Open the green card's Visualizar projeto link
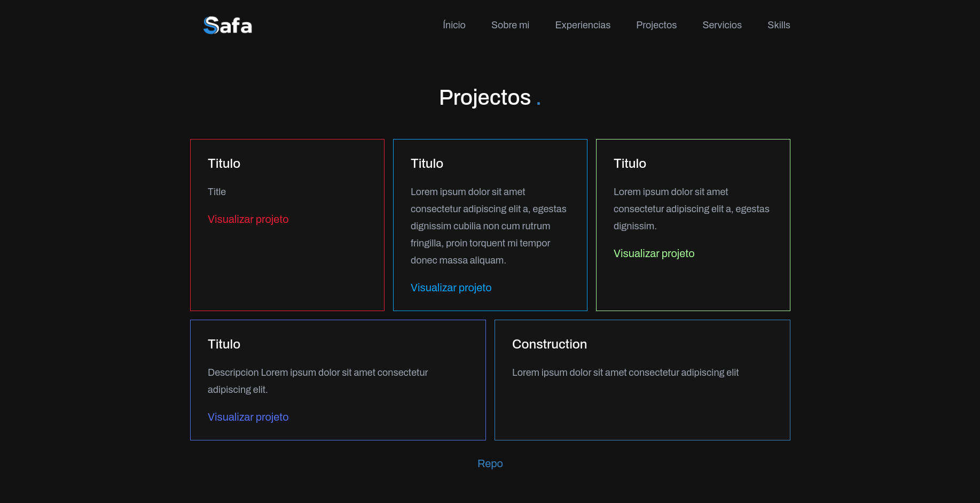980x503 pixels. click(x=654, y=253)
